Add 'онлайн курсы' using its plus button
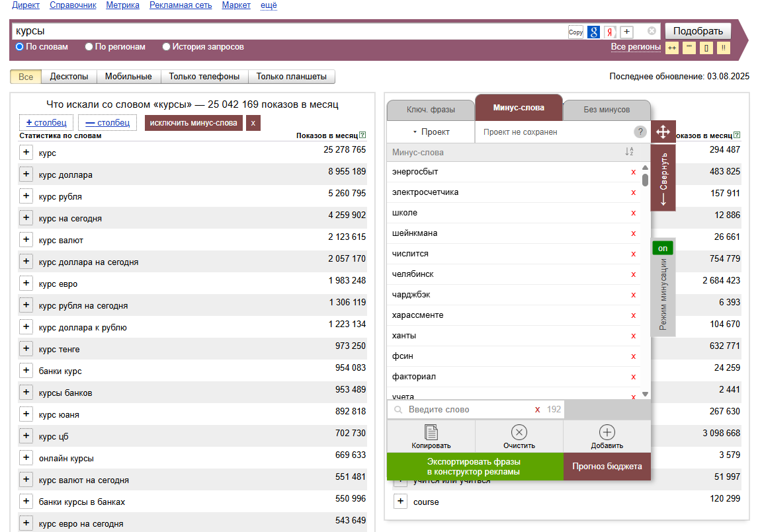 point(26,457)
